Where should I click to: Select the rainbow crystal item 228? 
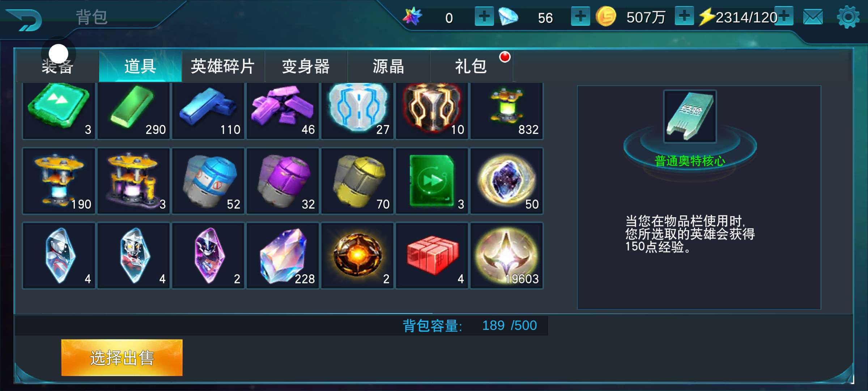tap(282, 256)
